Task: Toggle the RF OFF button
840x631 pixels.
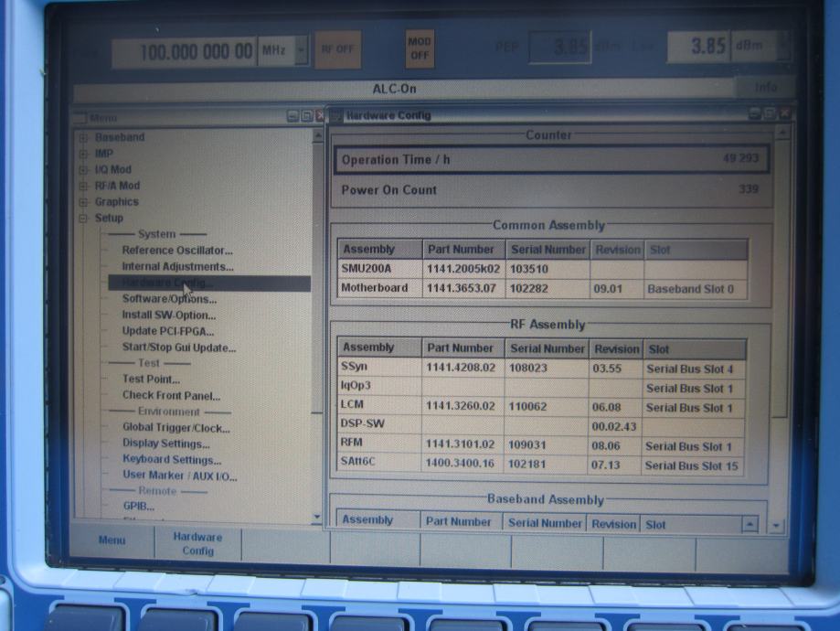Action: click(337, 49)
